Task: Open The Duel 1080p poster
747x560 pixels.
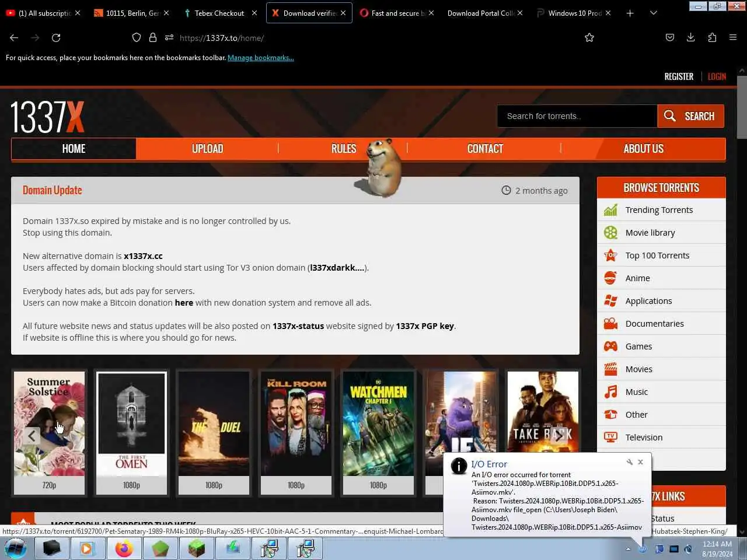Action: (x=214, y=432)
